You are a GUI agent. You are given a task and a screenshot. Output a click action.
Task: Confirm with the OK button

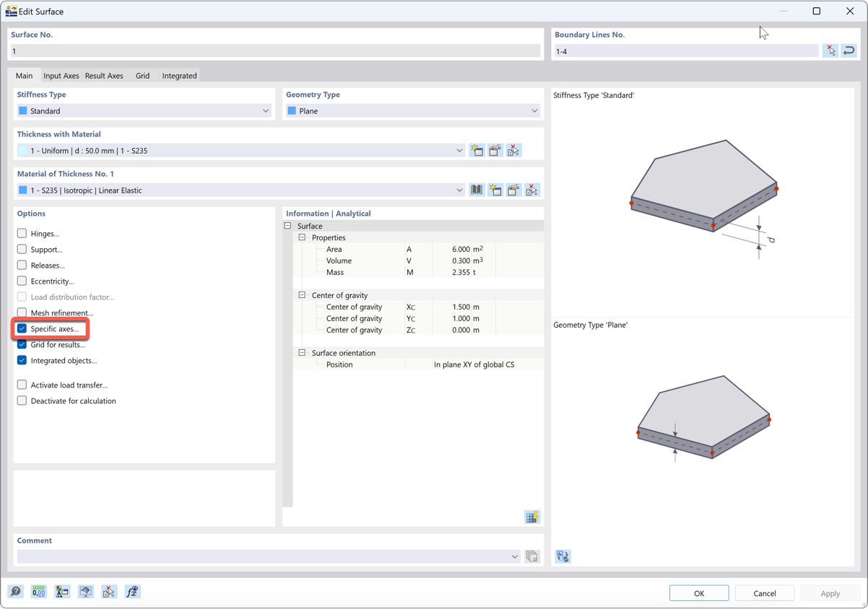pyautogui.click(x=699, y=593)
